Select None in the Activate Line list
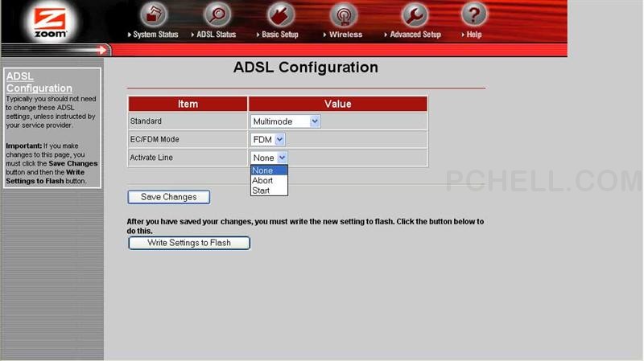The height and width of the screenshot is (361, 644). pos(263,170)
